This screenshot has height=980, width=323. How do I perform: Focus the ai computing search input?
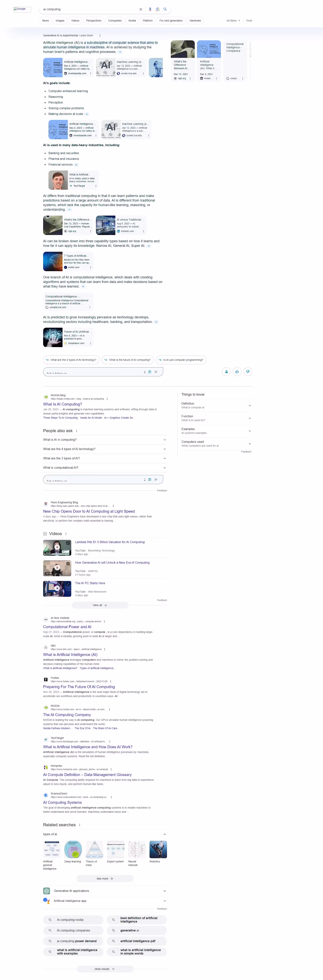pos(89,9)
